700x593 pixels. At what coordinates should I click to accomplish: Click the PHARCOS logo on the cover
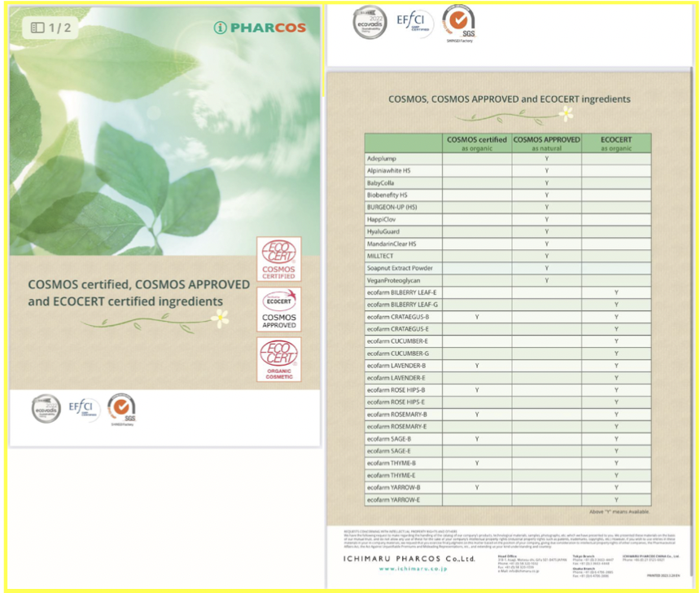260,28
